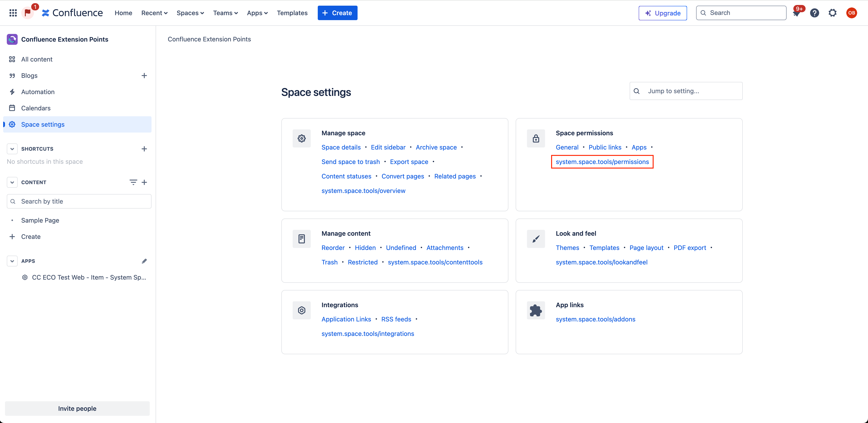Click the Upgrade button
This screenshot has height=423, width=868.
point(662,13)
